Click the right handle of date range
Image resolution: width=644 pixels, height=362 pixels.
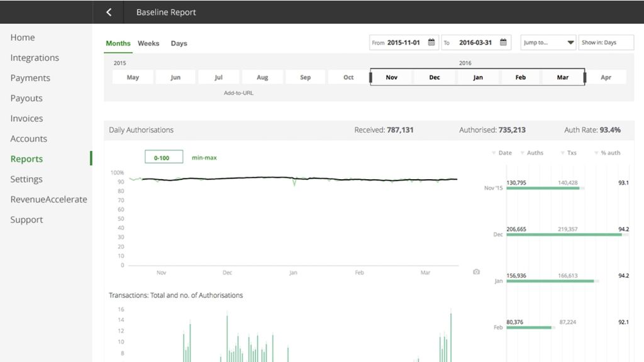[585, 77]
